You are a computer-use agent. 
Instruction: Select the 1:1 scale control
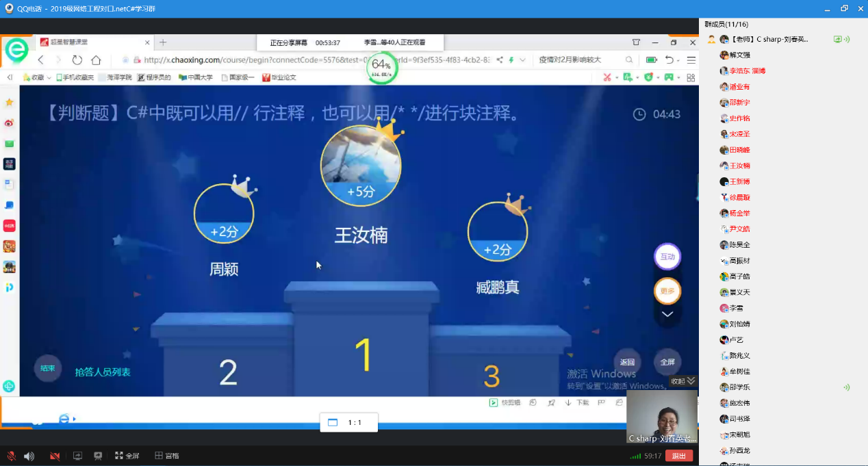(349, 422)
